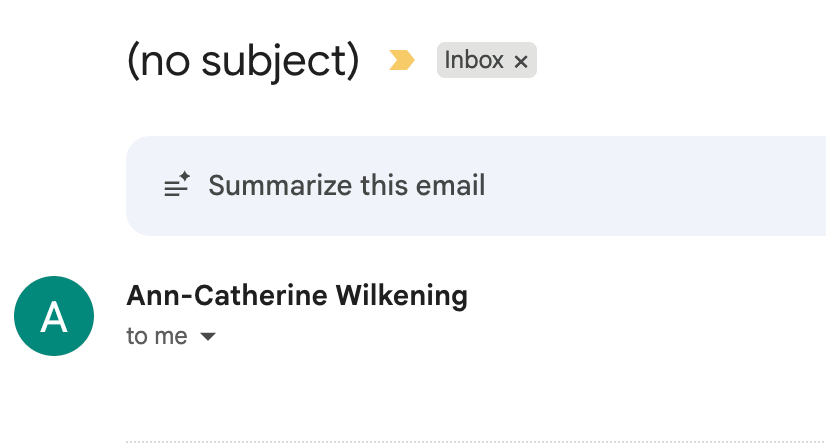Click the "to me" recipient text
Screen dimensions: 826x448
coord(157,337)
